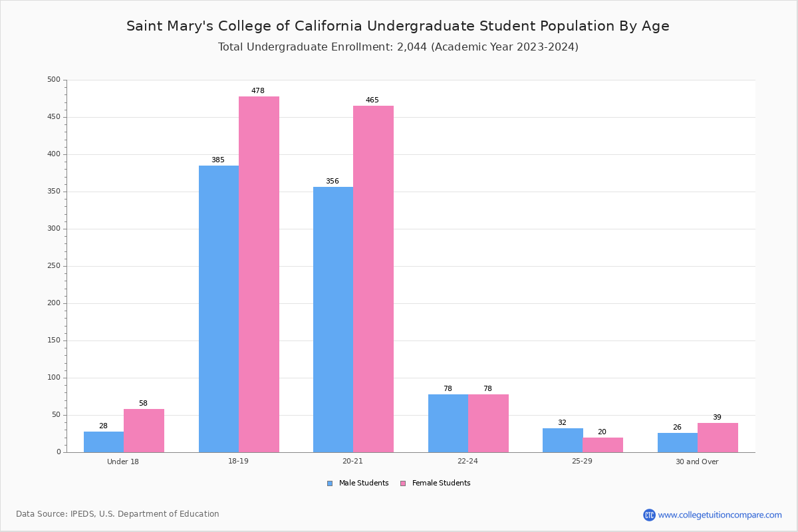Image resolution: width=798 pixels, height=532 pixels.
Task: Click the pink Female Students legend swatch
Action: point(403,483)
